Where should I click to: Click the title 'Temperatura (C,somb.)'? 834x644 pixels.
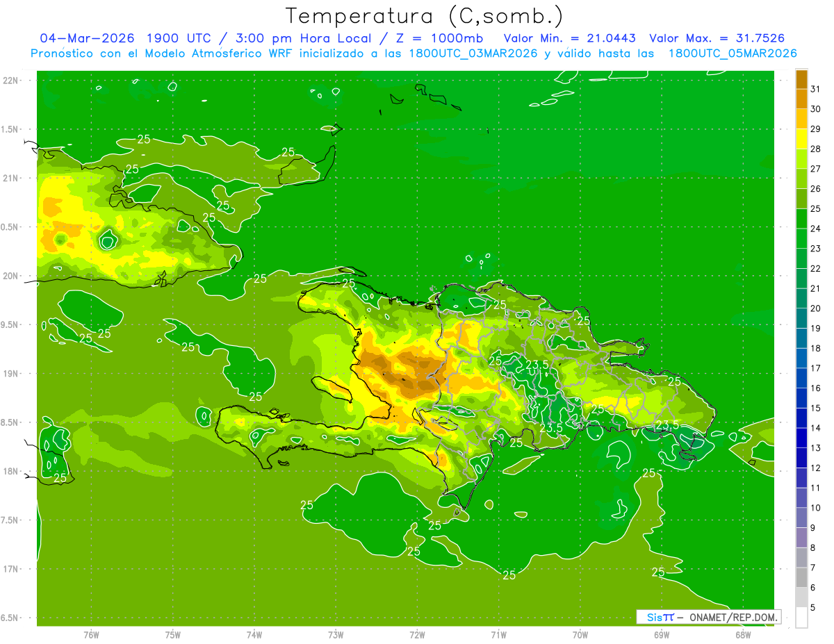click(424, 16)
